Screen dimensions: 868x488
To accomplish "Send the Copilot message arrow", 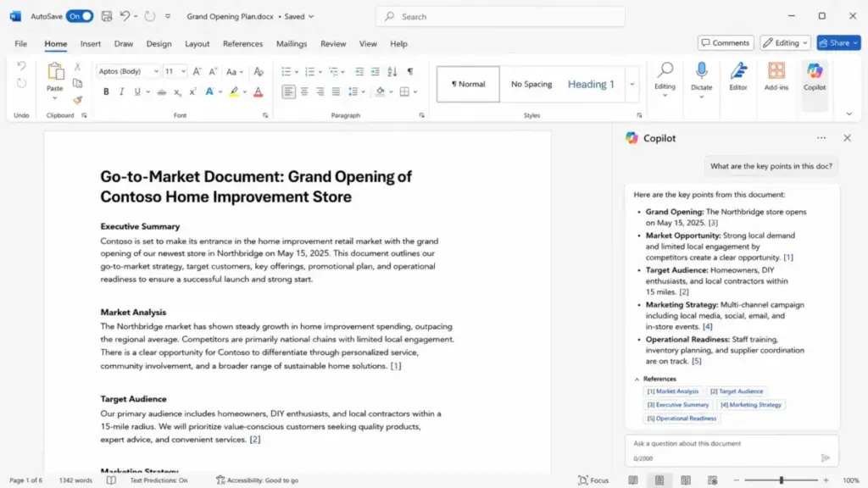I will tap(826, 457).
